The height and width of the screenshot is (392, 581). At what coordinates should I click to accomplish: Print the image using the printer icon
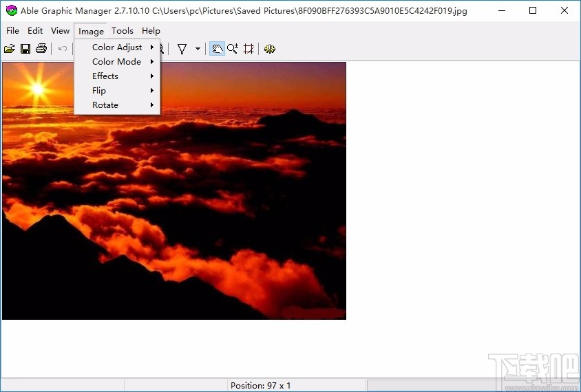pos(41,49)
